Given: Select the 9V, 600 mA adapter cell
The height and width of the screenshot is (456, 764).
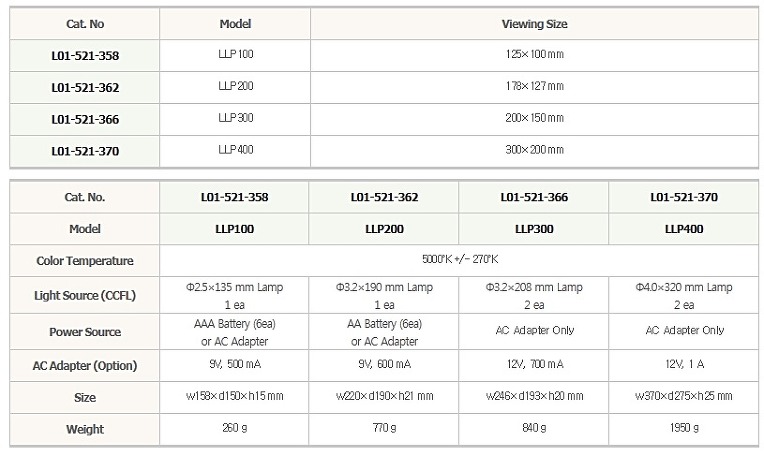Looking at the screenshot, I should point(384,364).
